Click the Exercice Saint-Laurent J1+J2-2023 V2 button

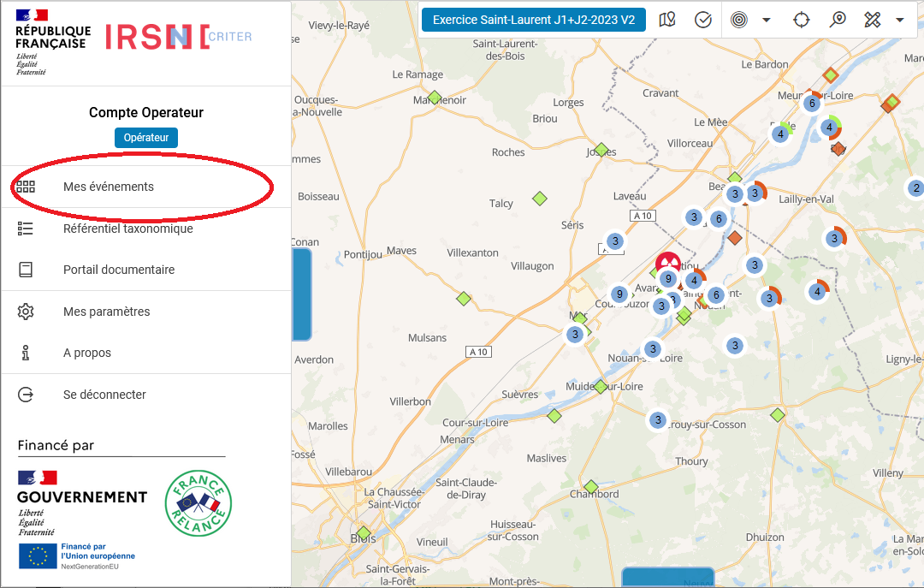(x=534, y=20)
